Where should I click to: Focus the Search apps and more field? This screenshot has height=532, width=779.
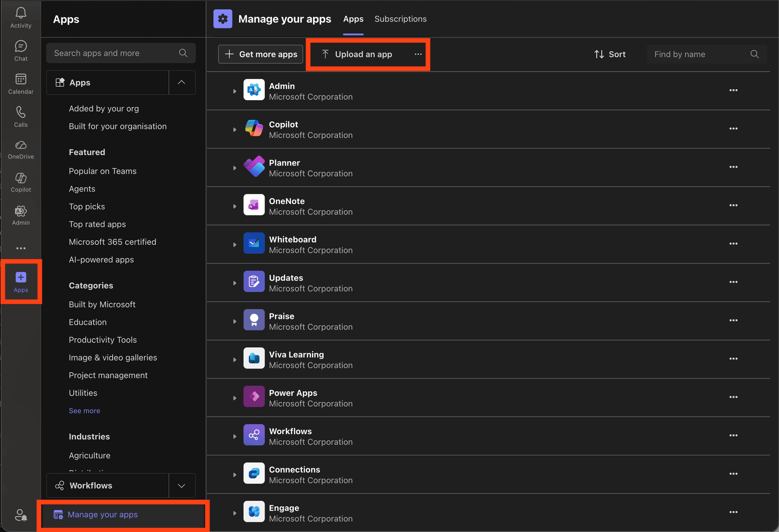coord(121,53)
